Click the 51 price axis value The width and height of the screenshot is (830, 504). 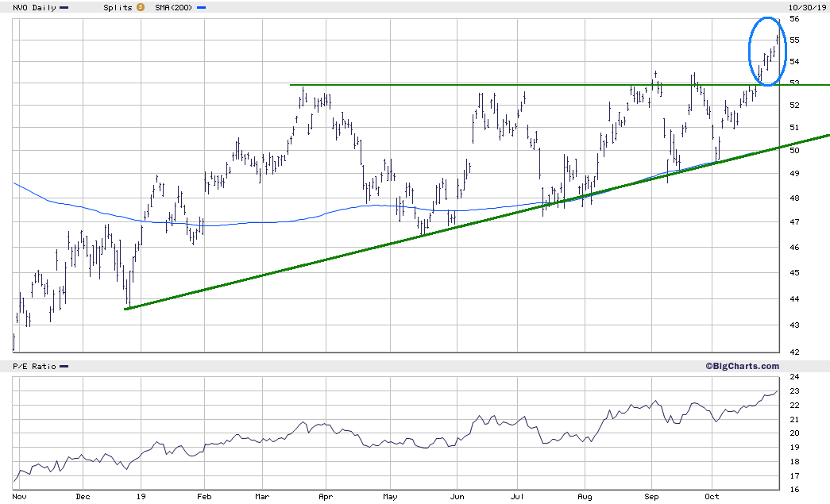click(794, 128)
